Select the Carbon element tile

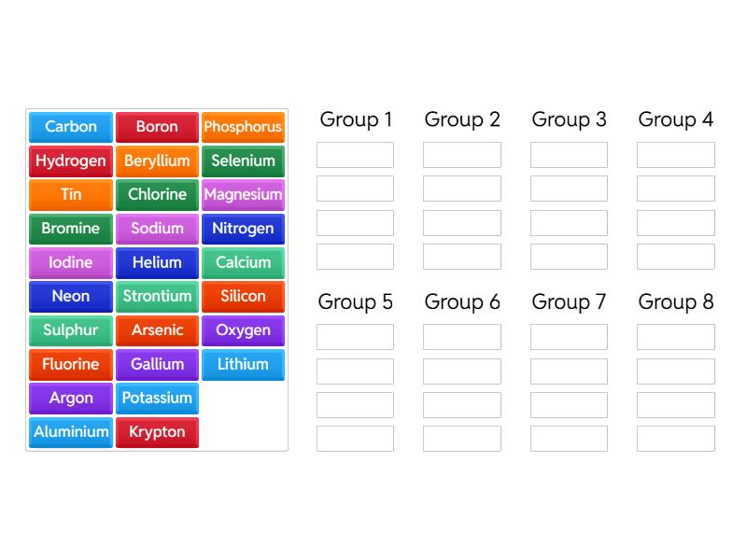coord(71,127)
